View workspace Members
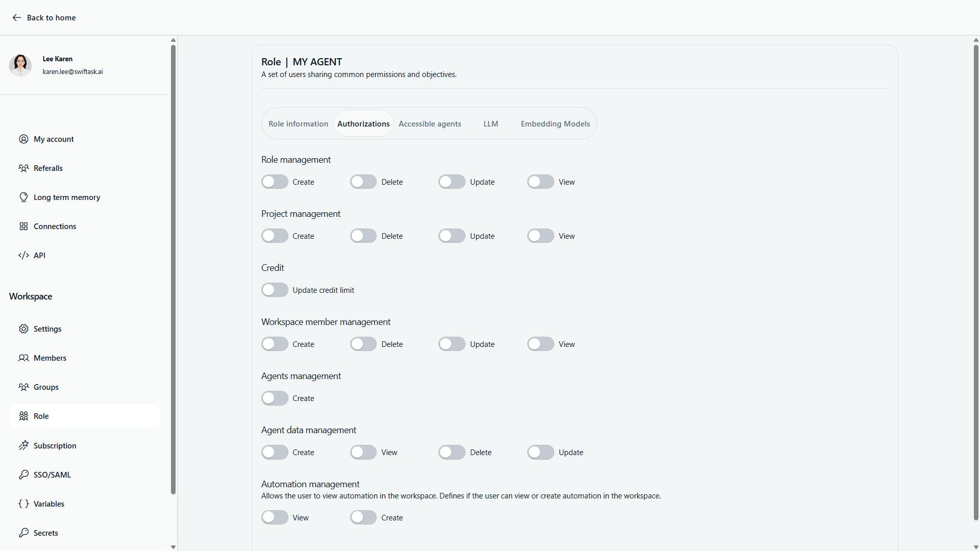The height and width of the screenshot is (551, 980). (x=50, y=358)
